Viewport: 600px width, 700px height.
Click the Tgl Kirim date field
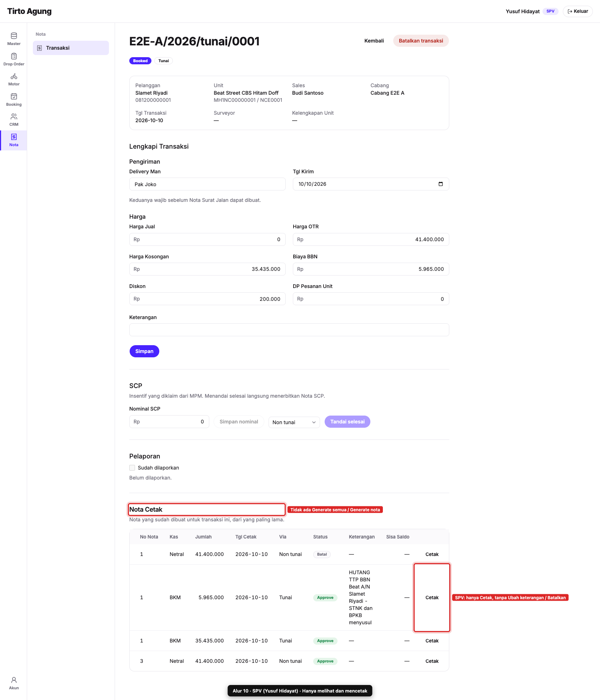tap(371, 184)
